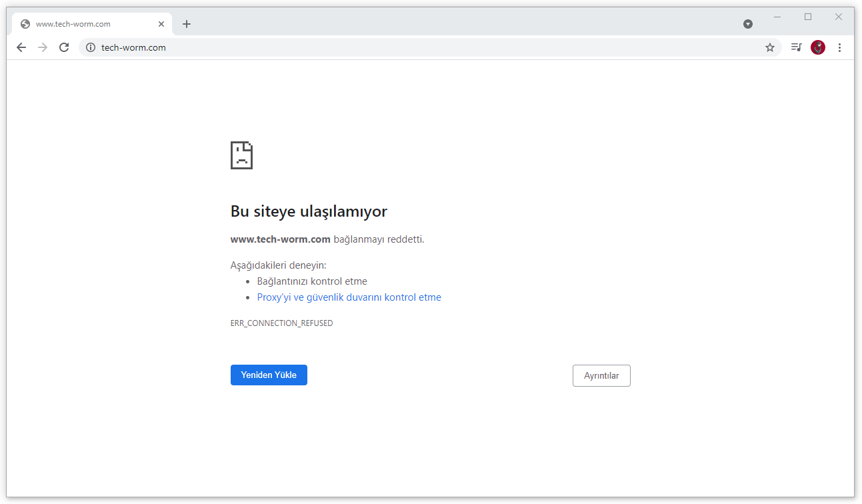Screen dimensions: 862x504
Task: Bookmark this page with the star icon
Action: click(770, 47)
